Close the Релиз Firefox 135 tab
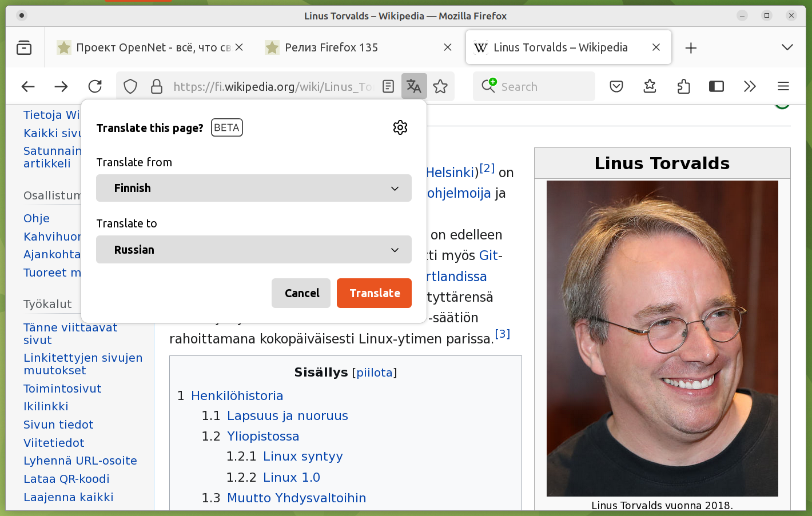 click(x=448, y=47)
